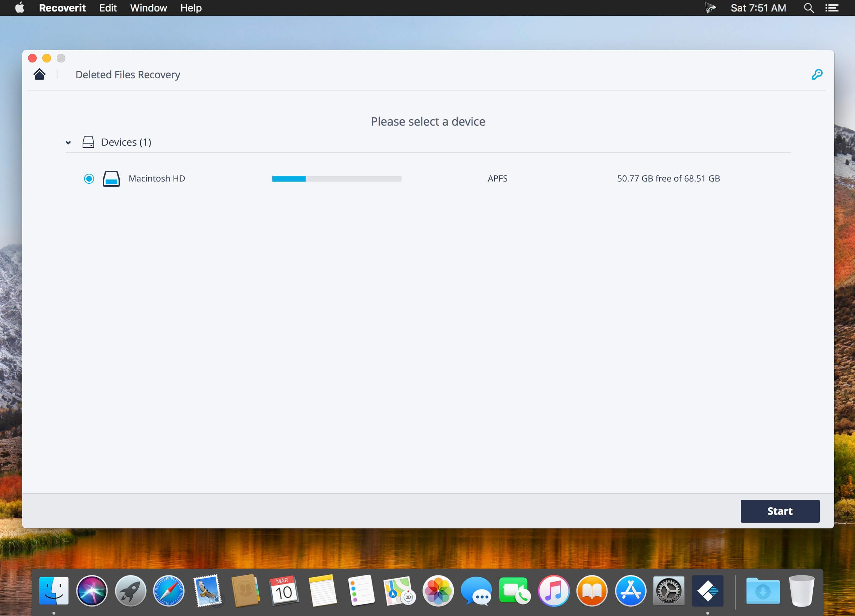
Task: Open the Window menu
Action: [x=148, y=8]
